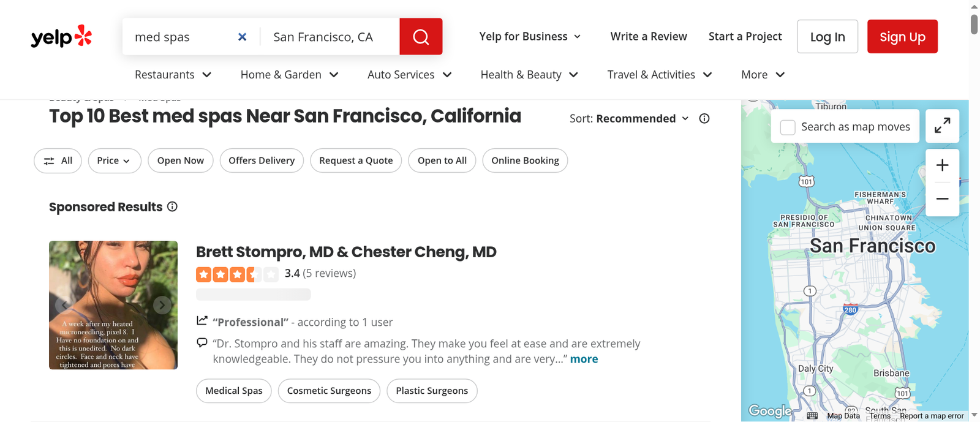
Task: Open the Health & Beauty menu
Action: pos(529,75)
